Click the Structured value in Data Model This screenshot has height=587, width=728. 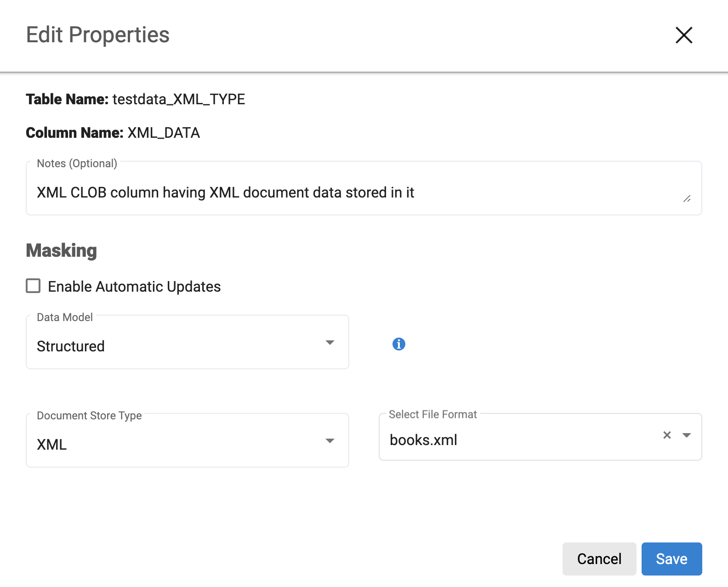coord(71,346)
